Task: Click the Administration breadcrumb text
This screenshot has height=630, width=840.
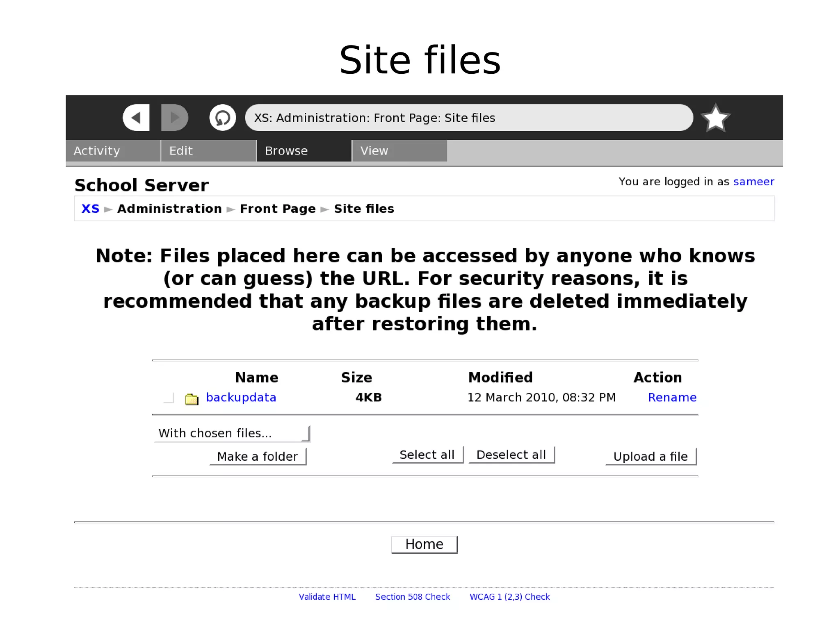Action: point(169,209)
